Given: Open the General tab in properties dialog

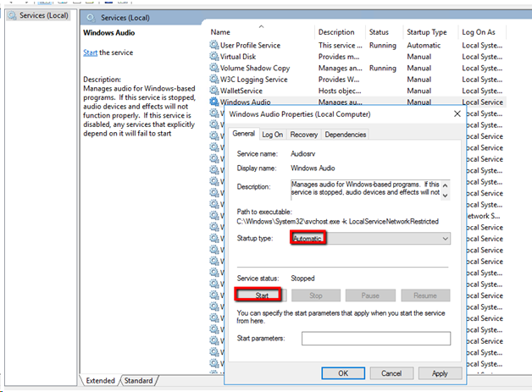Looking at the screenshot, I should point(244,134).
